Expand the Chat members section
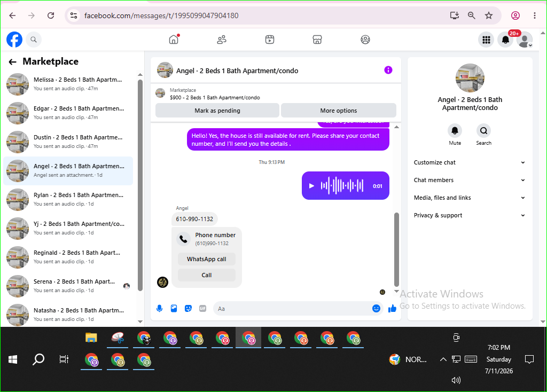 click(x=469, y=180)
